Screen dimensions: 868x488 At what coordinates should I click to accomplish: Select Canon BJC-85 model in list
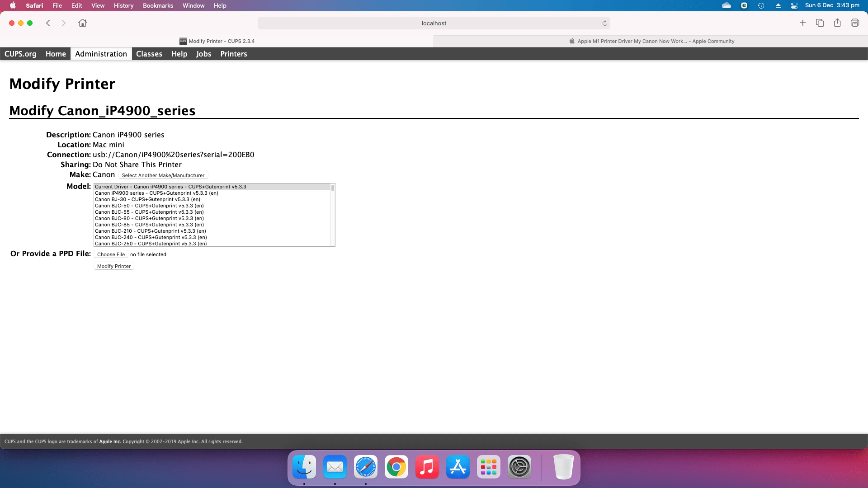[149, 225]
